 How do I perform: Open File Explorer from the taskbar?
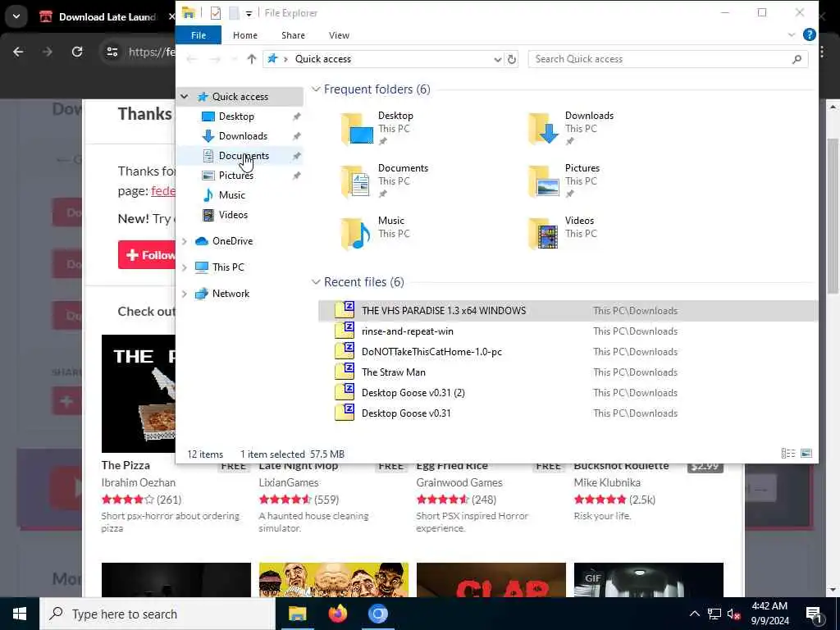click(297, 614)
